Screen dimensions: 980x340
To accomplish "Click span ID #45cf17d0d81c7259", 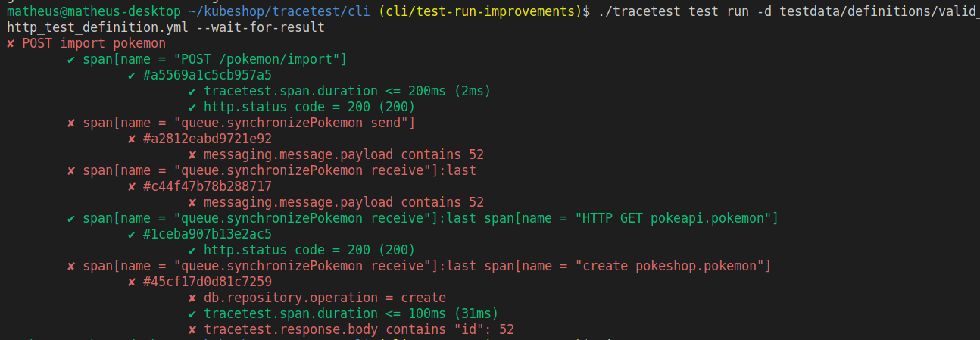I will point(208,282).
